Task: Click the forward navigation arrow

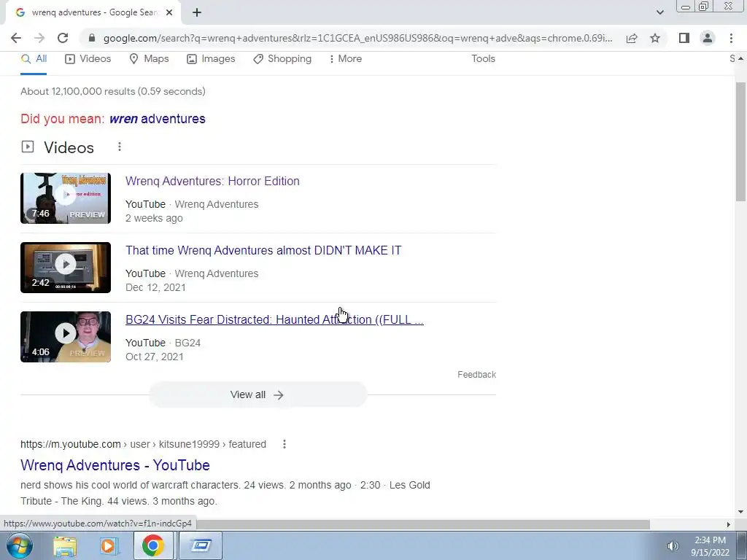Action: point(39,38)
